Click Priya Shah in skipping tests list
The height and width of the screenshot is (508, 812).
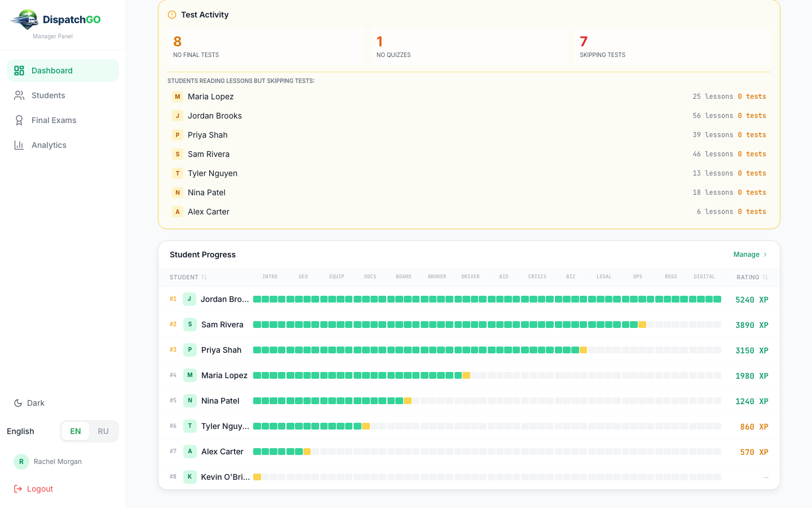coord(469,135)
